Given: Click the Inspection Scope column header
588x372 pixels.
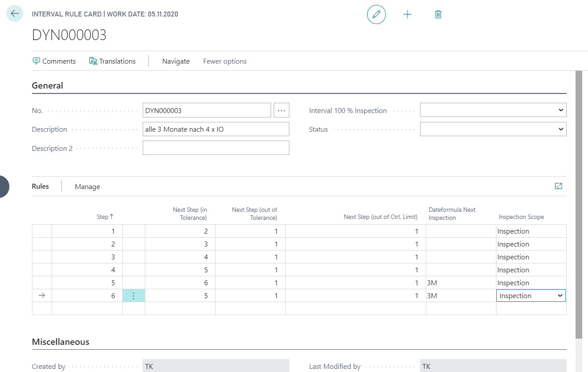Looking at the screenshot, I should (521, 217).
